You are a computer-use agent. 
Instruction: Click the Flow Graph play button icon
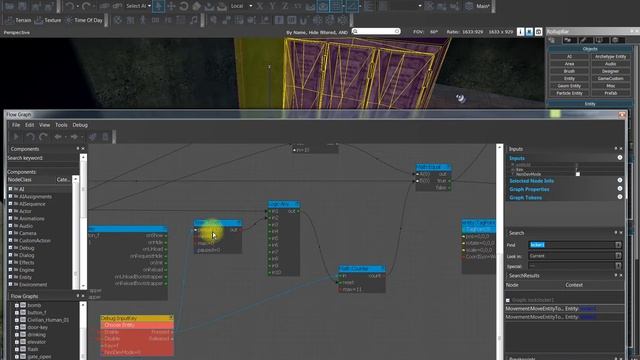(x=16, y=137)
